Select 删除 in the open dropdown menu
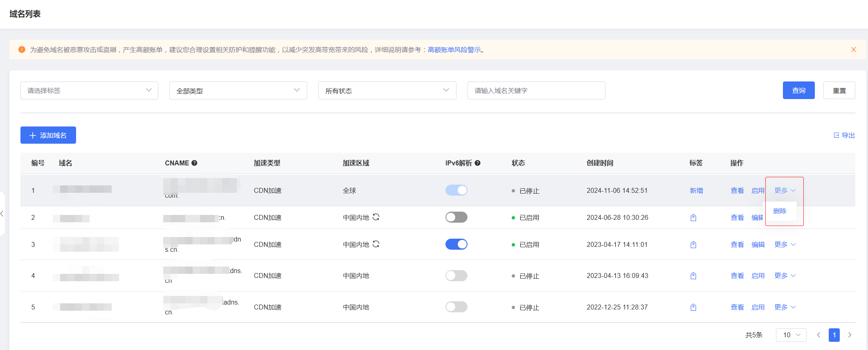The image size is (868, 350). 780,211
